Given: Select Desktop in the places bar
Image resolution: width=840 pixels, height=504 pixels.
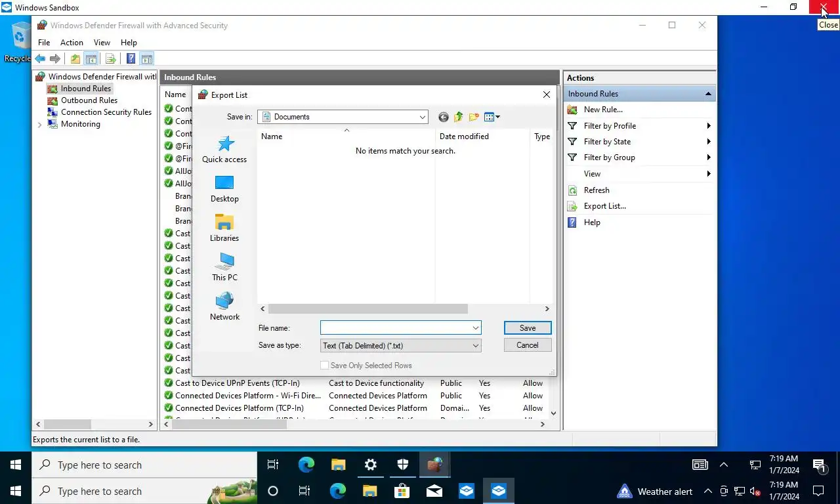Looking at the screenshot, I should (224, 189).
